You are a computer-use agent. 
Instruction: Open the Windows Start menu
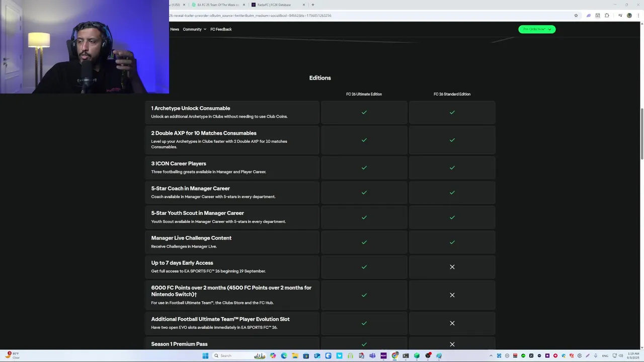[x=205, y=356]
